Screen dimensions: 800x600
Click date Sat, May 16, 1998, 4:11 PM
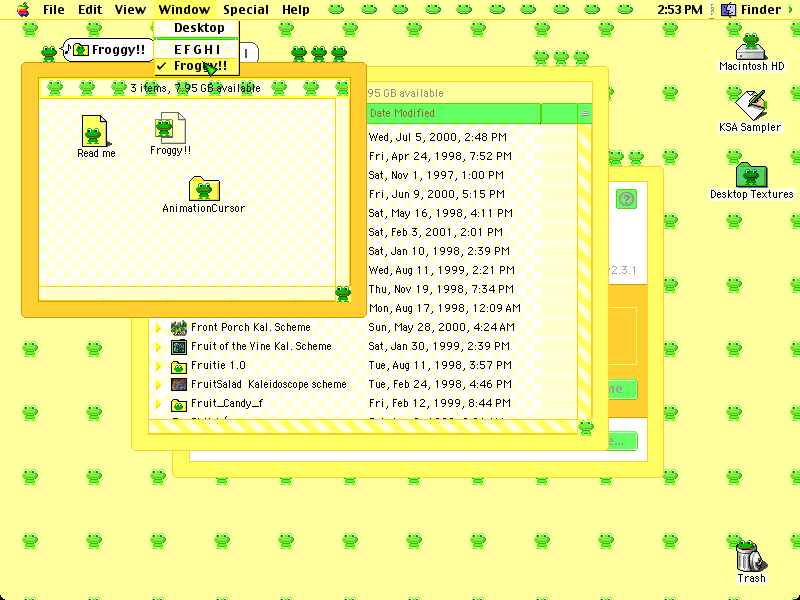(x=440, y=213)
